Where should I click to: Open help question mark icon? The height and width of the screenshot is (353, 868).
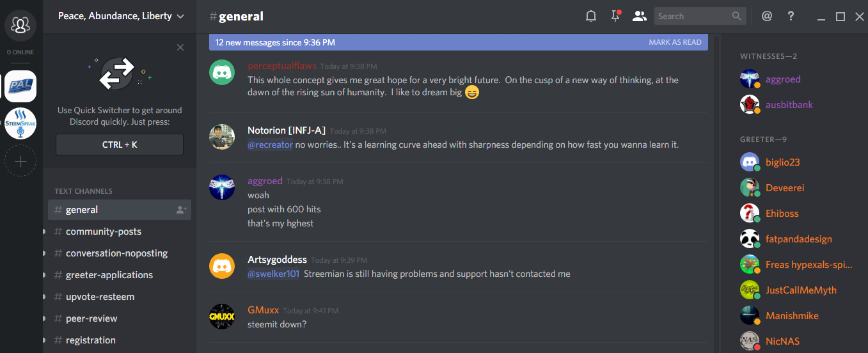coord(791,17)
